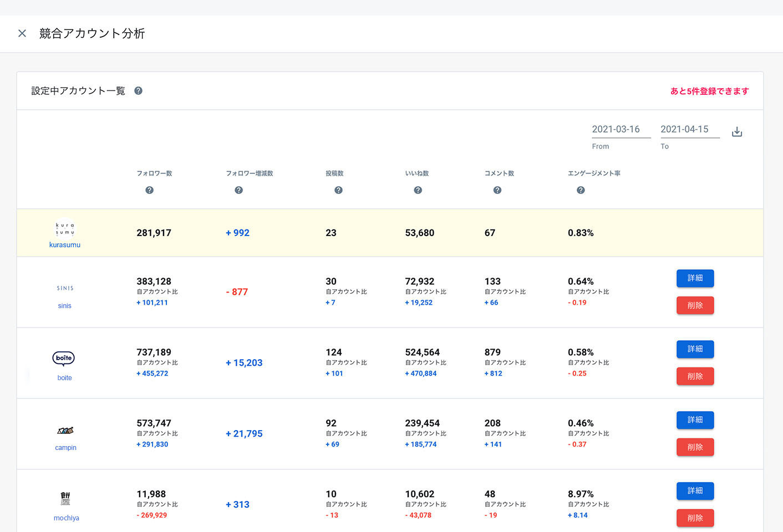
Task: Click help icon under コメント数
Action: point(497,190)
